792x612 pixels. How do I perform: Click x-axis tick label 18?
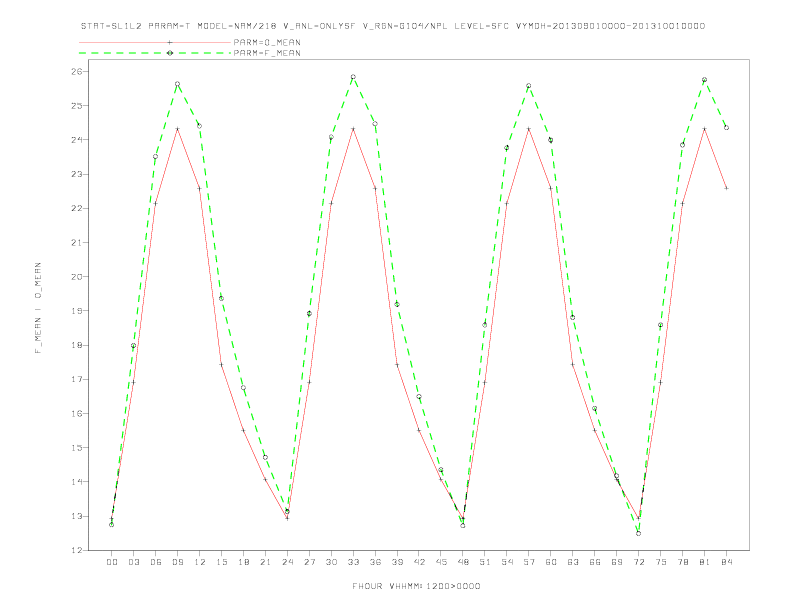243,562
